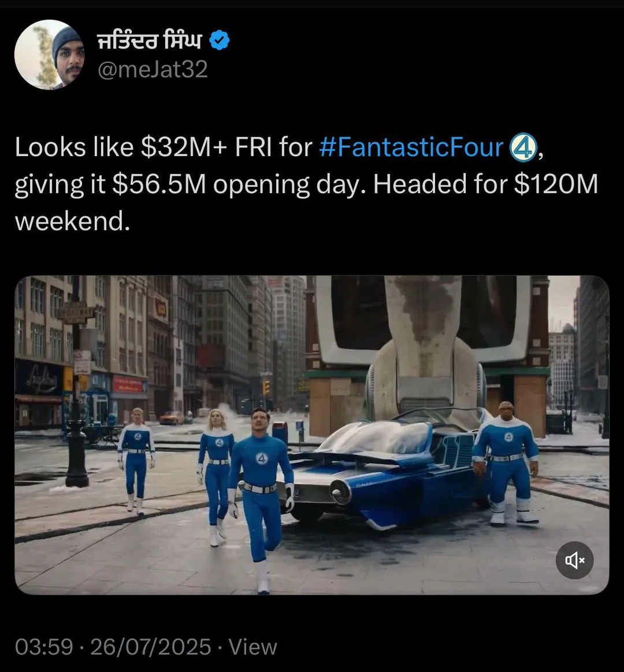Click the yellow taxi in the video background
The image size is (624, 672).
tap(172, 417)
